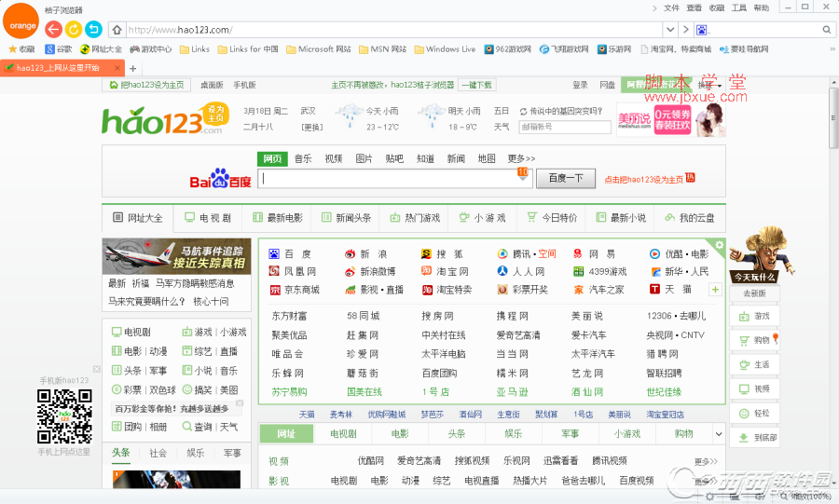
Task: Open the 文件 menu
Action: (671, 8)
